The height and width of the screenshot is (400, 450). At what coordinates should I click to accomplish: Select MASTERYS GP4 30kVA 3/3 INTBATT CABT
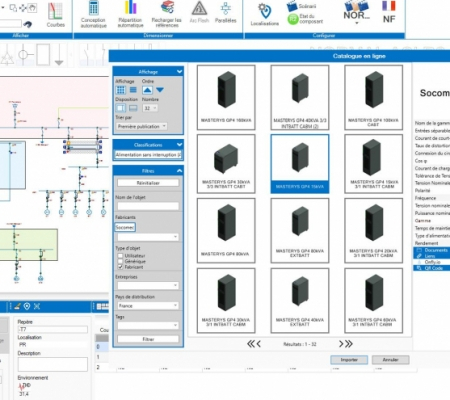(226, 164)
